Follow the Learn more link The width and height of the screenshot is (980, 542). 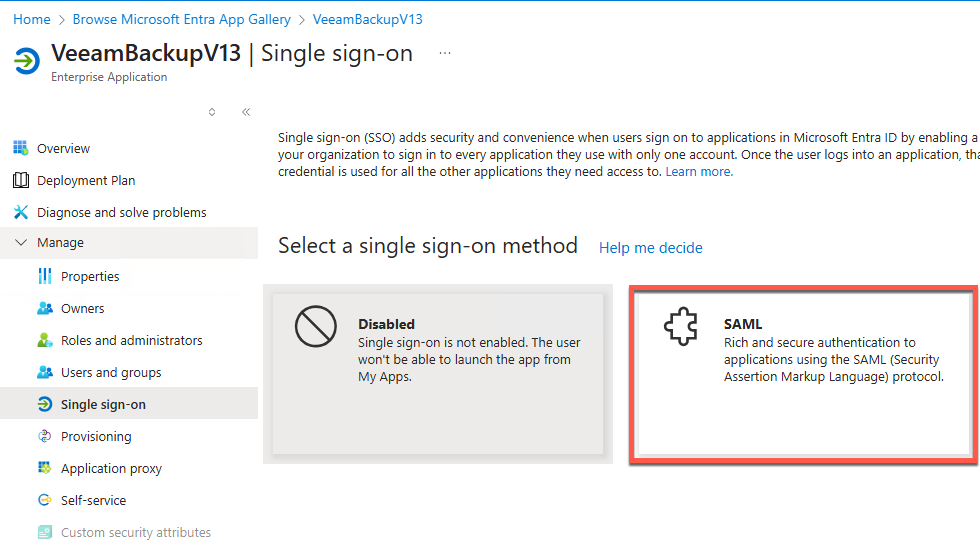(699, 171)
